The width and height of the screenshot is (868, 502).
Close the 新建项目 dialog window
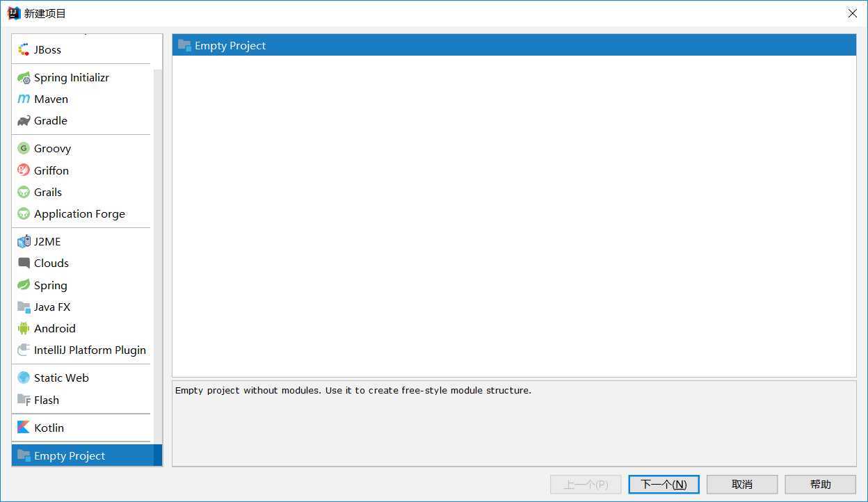pos(852,13)
